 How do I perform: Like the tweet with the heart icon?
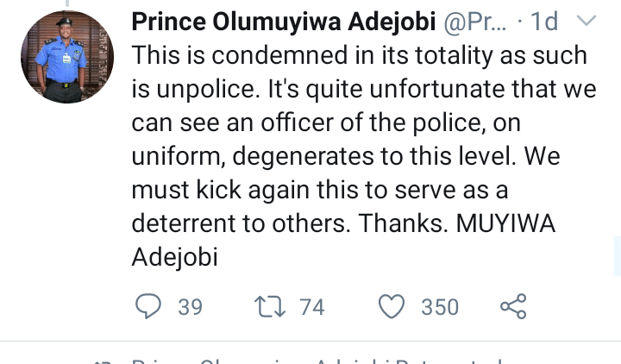coord(392,306)
